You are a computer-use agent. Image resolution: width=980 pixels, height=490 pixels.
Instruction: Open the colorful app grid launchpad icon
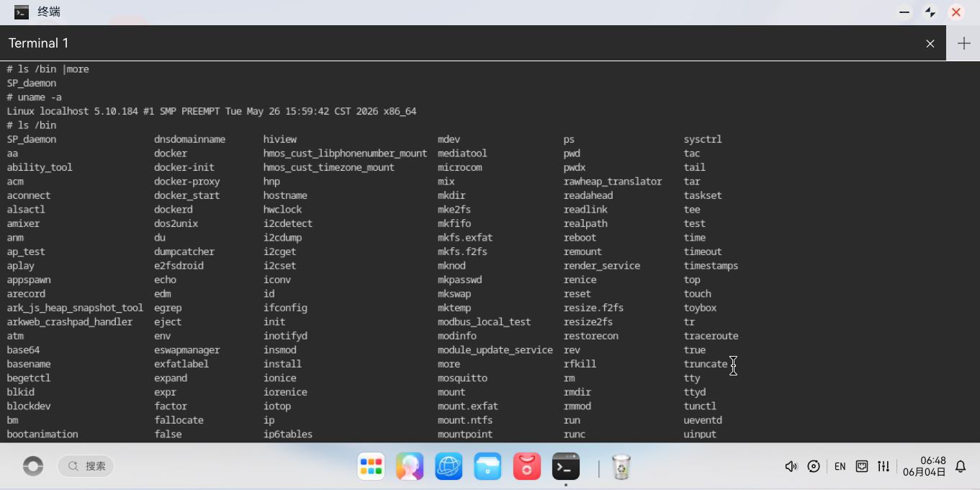(371, 466)
